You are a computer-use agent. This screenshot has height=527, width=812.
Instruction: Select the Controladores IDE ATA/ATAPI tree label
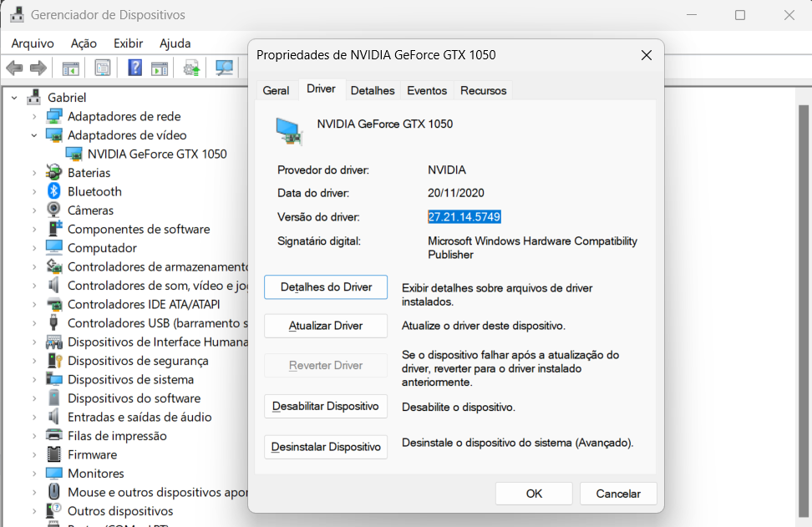tap(144, 304)
